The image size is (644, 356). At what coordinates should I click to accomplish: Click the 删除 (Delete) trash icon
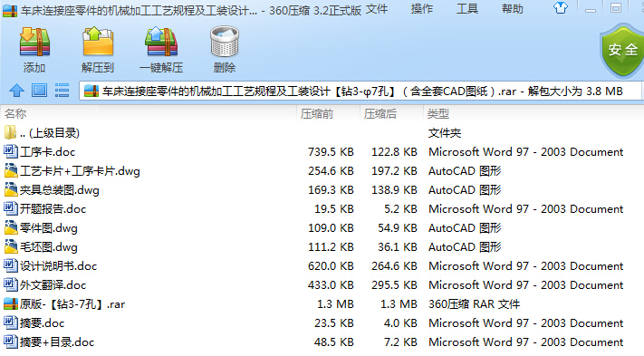coord(225,41)
